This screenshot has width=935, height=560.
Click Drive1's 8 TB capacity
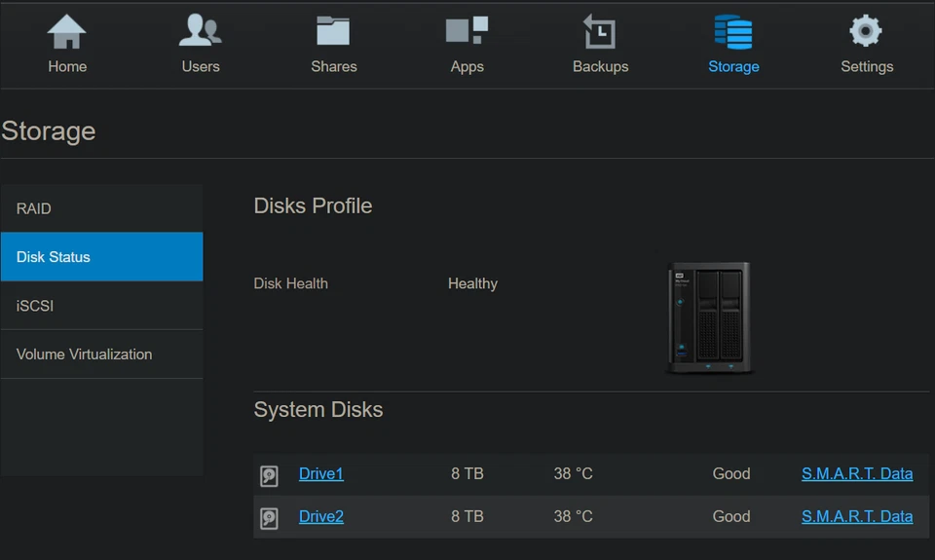click(467, 473)
